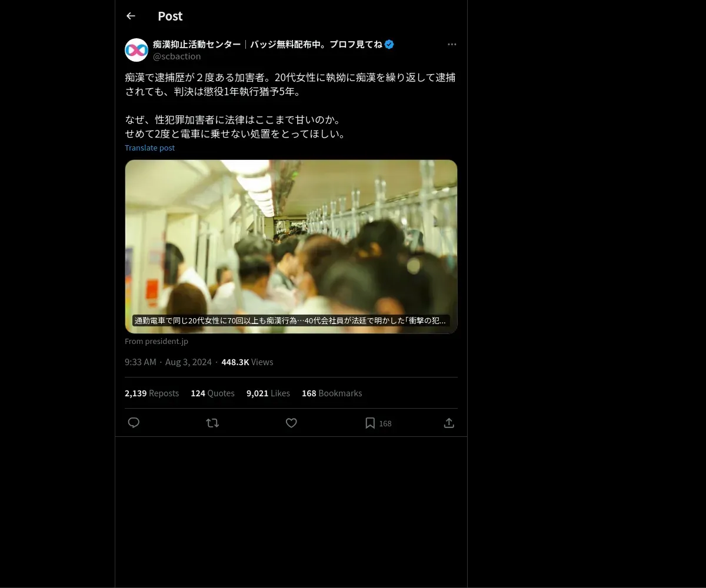Click the share upload icon
Screen dimensions: 706x588
pos(449,423)
